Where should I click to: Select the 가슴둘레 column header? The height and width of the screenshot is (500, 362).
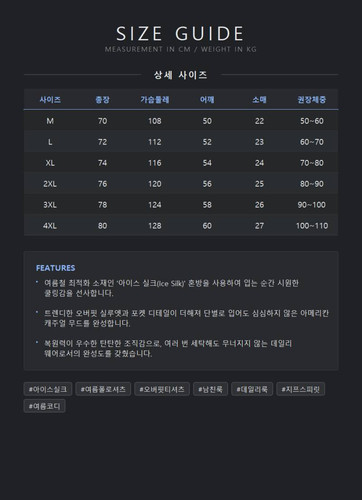click(x=155, y=99)
